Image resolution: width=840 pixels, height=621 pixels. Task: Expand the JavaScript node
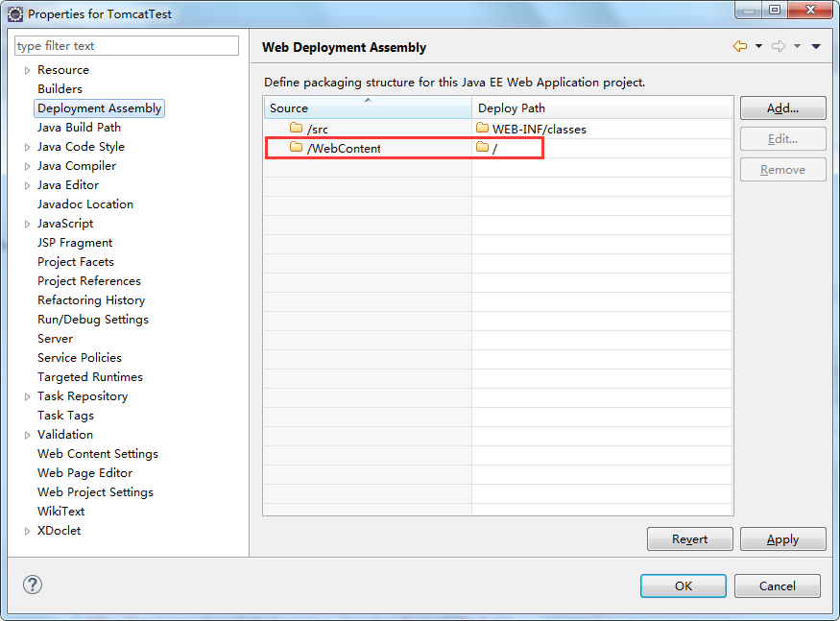pos(27,224)
